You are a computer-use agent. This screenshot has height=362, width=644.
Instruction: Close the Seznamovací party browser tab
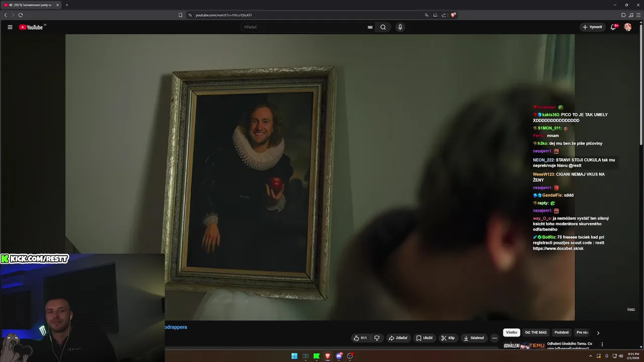(57, 5)
